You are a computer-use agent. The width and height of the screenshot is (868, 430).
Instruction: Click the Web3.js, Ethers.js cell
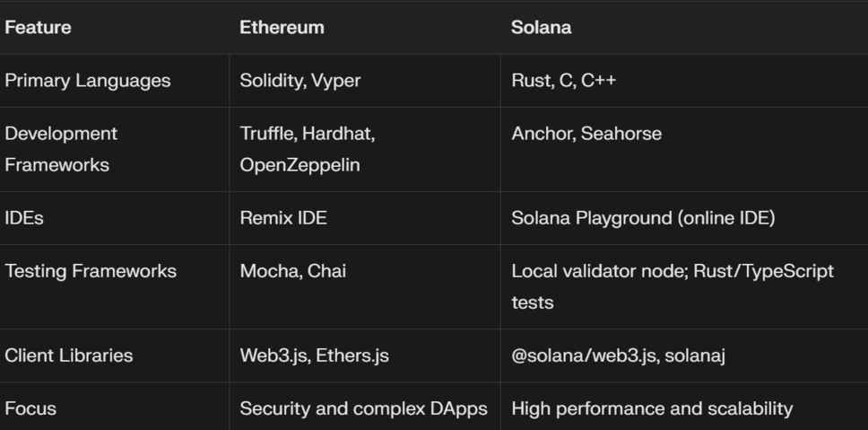315,355
